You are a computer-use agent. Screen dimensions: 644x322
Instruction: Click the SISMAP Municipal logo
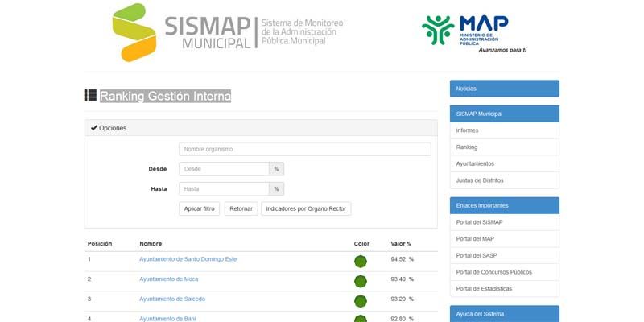coord(227,32)
